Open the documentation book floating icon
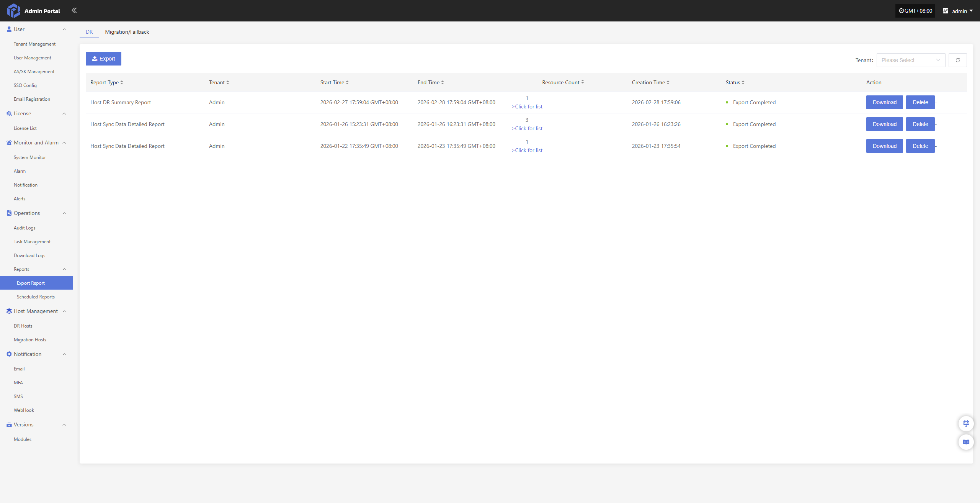The image size is (980, 503). [x=966, y=442]
